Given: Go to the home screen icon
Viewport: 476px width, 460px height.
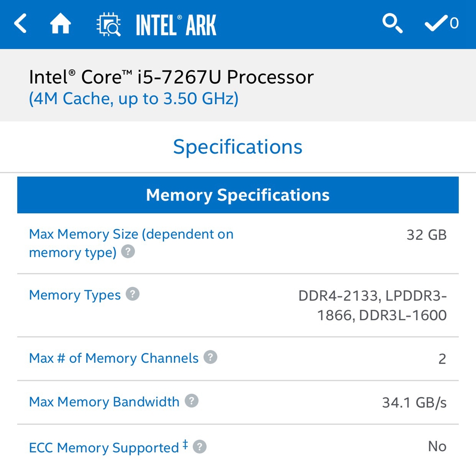Looking at the screenshot, I should coord(60,24).
